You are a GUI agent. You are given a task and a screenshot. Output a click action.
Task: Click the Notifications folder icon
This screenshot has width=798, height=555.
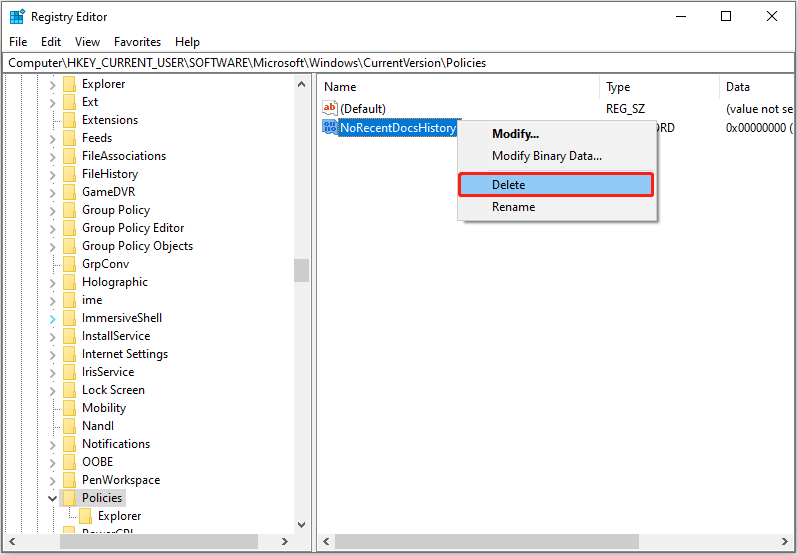click(69, 444)
